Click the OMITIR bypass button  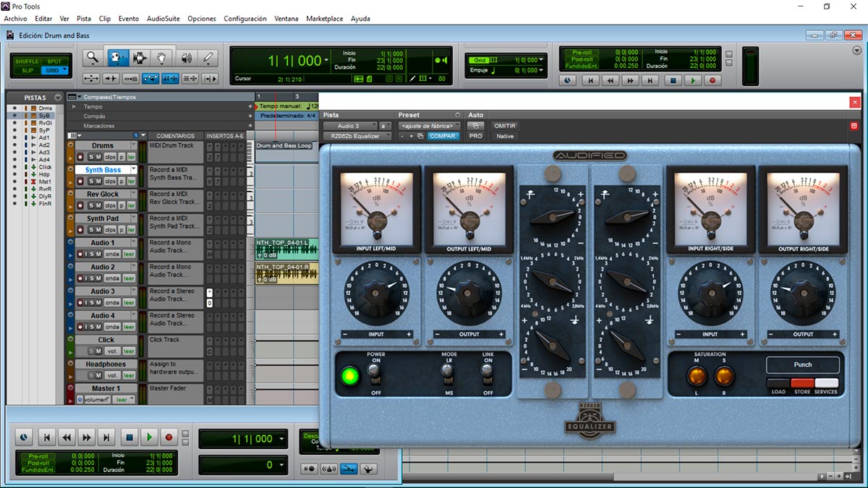tap(504, 126)
